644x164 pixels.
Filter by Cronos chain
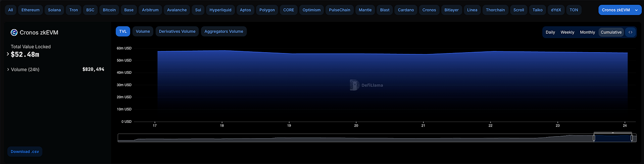(429, 10)
